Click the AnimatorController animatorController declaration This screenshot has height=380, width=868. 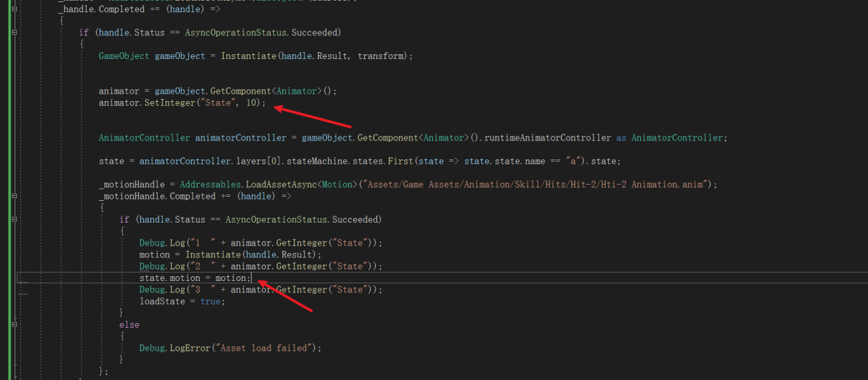[413, 138]
